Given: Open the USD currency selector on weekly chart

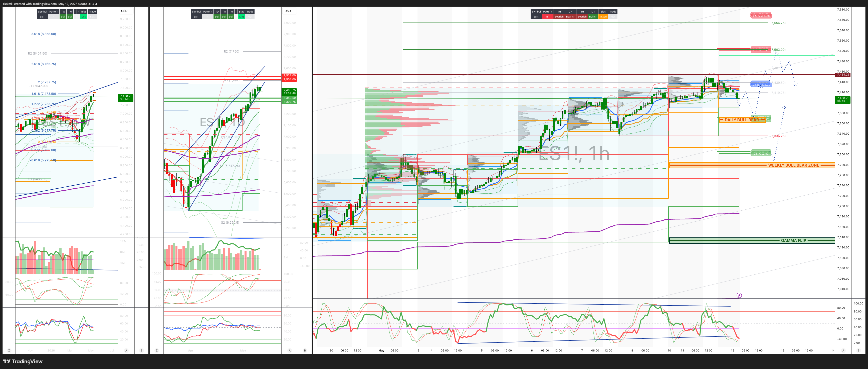Looking at the screenshot, I should click(124, 11).
